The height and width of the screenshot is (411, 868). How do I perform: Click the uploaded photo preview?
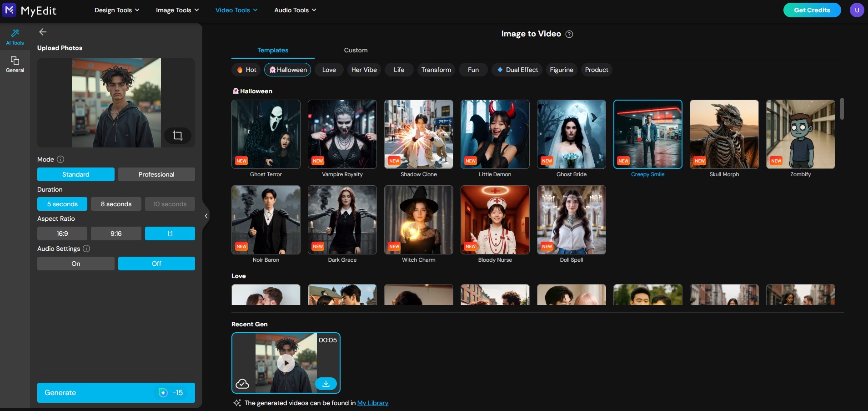point(116,103)
